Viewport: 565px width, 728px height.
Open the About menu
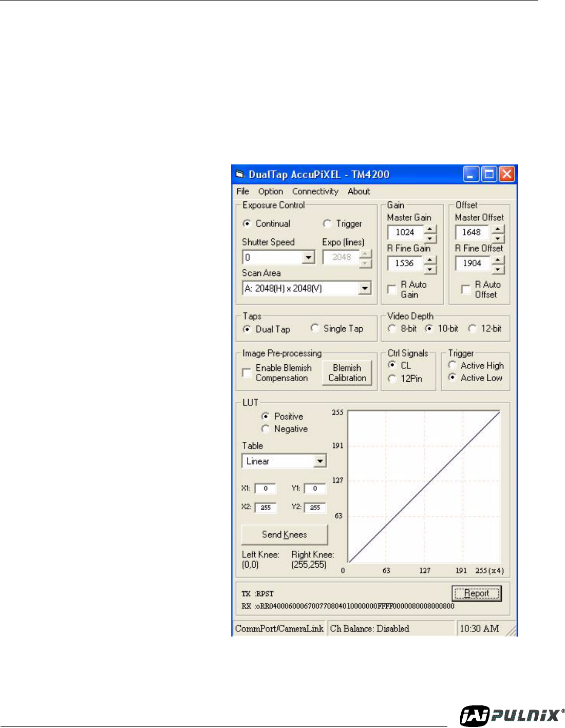(x=359, y=191)
